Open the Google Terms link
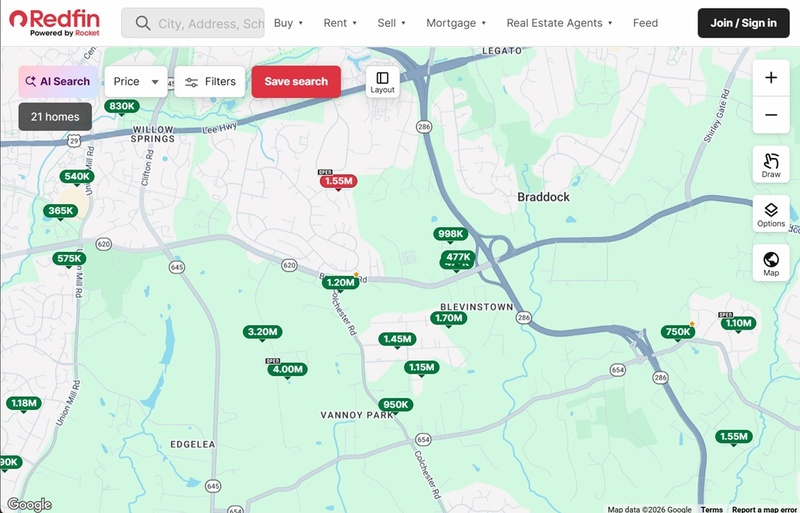800x513 pixels. (x=711, y=509)
